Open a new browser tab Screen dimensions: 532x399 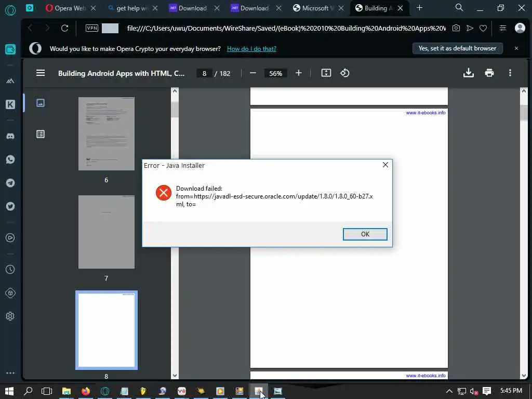419,8
